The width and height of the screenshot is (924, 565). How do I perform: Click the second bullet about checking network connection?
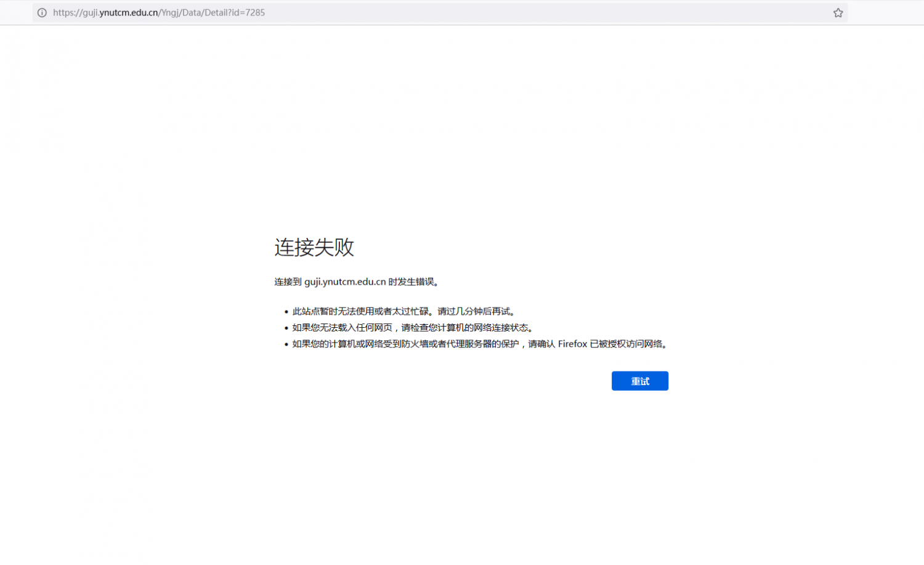click(413, 328)
